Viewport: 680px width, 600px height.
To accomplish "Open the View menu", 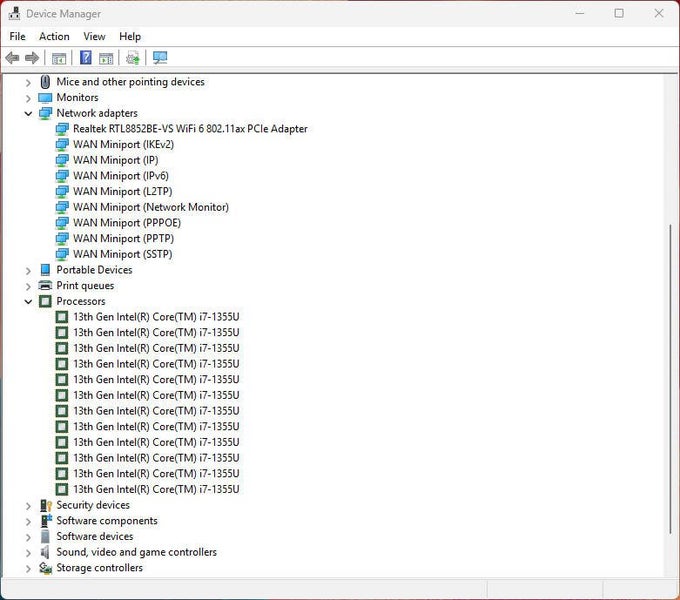I will point(94,36).
